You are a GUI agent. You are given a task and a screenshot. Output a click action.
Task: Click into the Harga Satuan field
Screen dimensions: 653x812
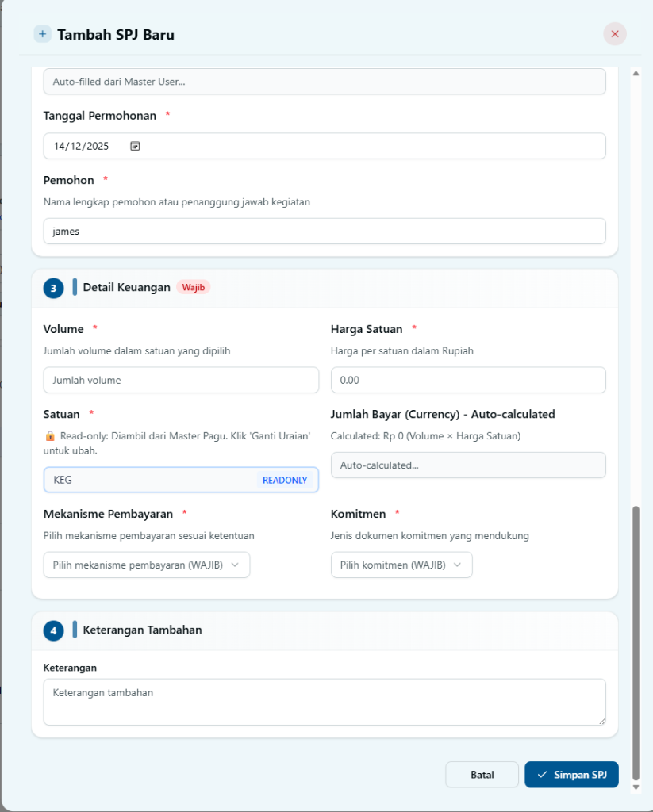click(x=467, y=380)
